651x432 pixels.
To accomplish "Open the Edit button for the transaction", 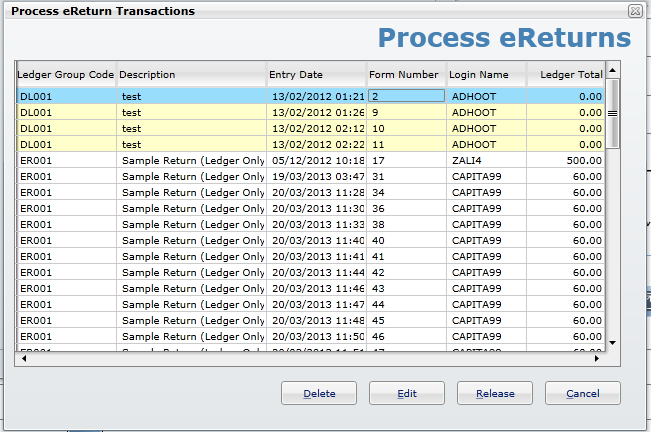I will pyautogui.click(x=407, y=393).
